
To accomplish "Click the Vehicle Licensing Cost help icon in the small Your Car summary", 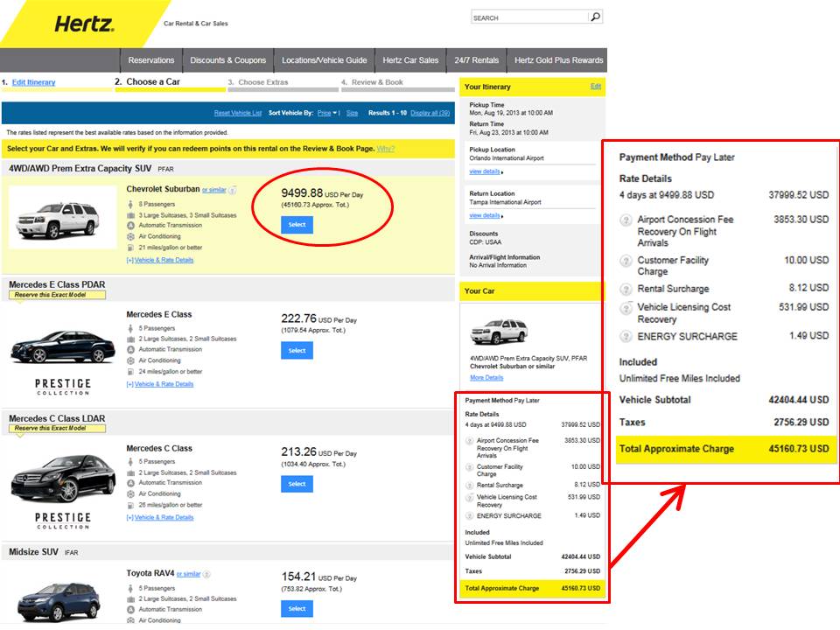I will click(x=469, y=498).
